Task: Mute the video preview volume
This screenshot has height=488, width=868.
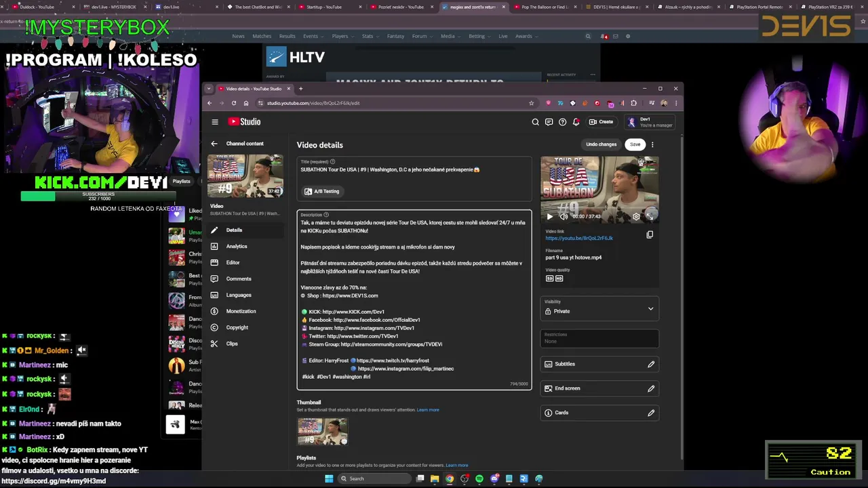Action: tap(562, 216)
